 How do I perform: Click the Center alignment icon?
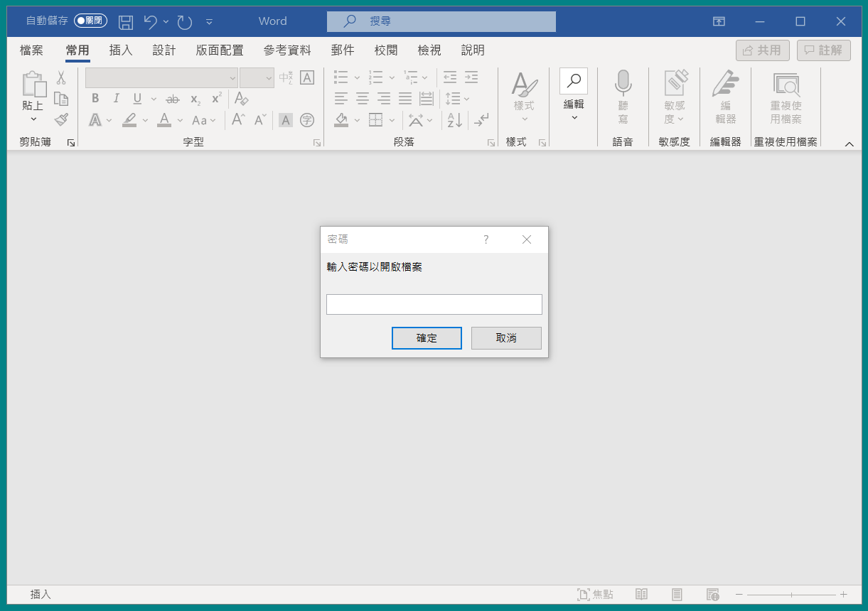[363, 99]
